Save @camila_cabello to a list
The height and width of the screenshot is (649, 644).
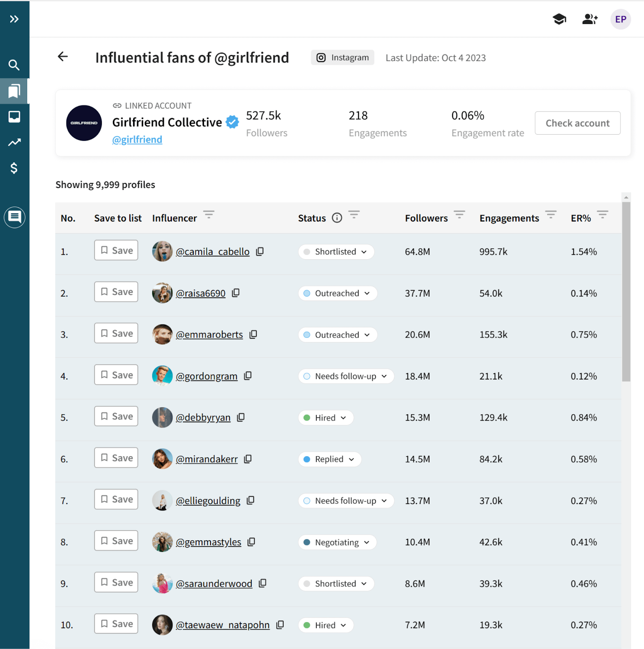(x=116, y=250)
